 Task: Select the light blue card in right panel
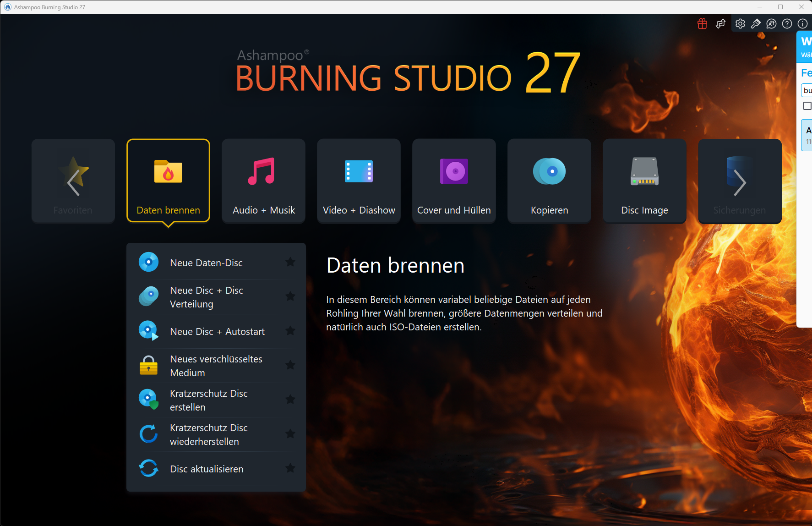pyautogui.click(x=807, y=135)
